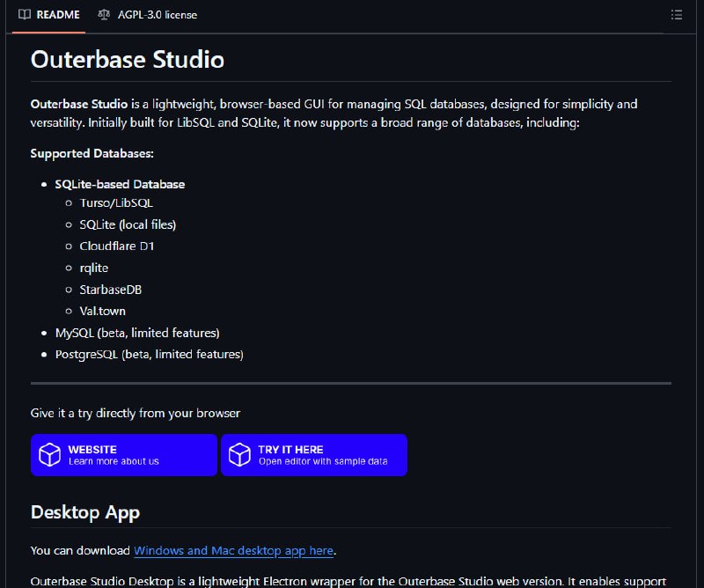704x588 pixels.
Task: Click the license scale icon
Action: 104,15
